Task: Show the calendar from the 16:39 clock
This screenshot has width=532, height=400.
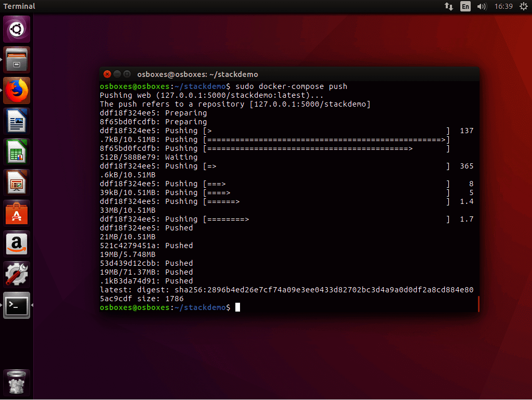Action: 504,6
